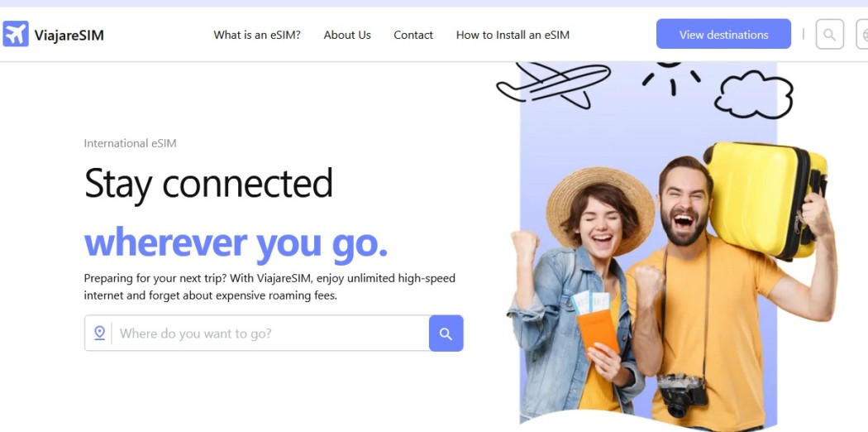The image size is (868, 432).
Task: Click the International eSIM label
Action: click(x=130, y=143)
